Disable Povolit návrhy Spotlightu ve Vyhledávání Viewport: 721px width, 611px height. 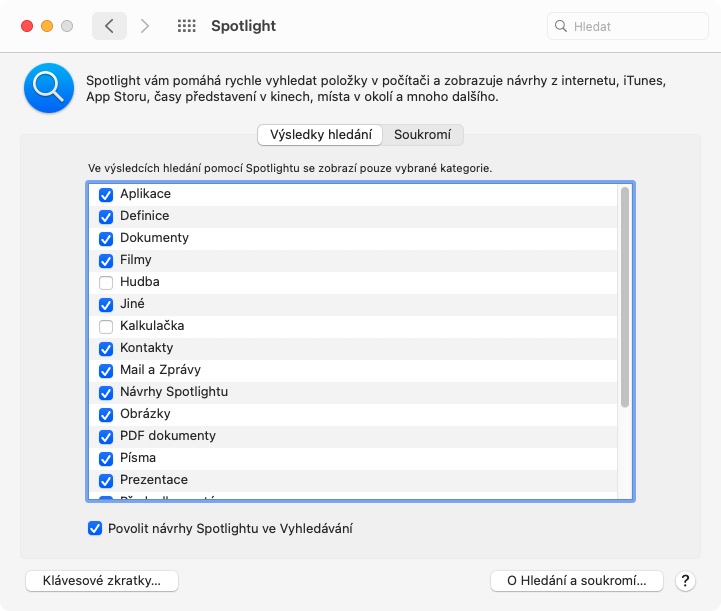point(95,528)
